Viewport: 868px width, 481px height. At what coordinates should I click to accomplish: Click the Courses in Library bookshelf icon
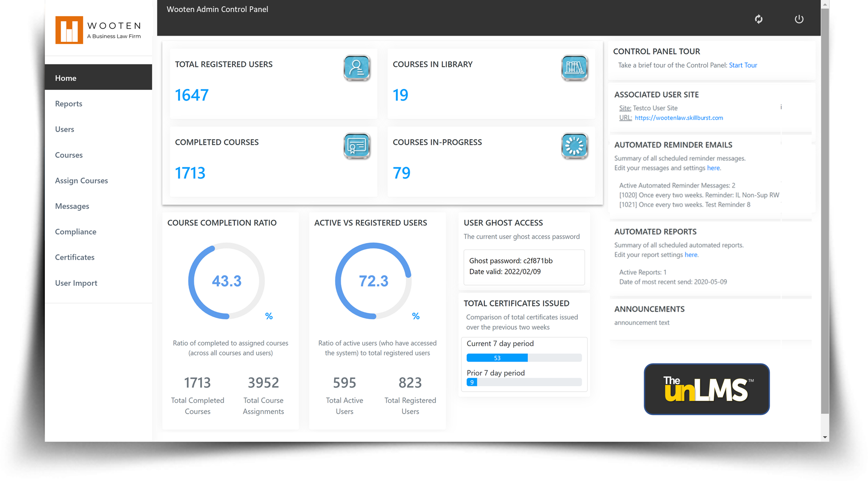click(x=574, y=68)
